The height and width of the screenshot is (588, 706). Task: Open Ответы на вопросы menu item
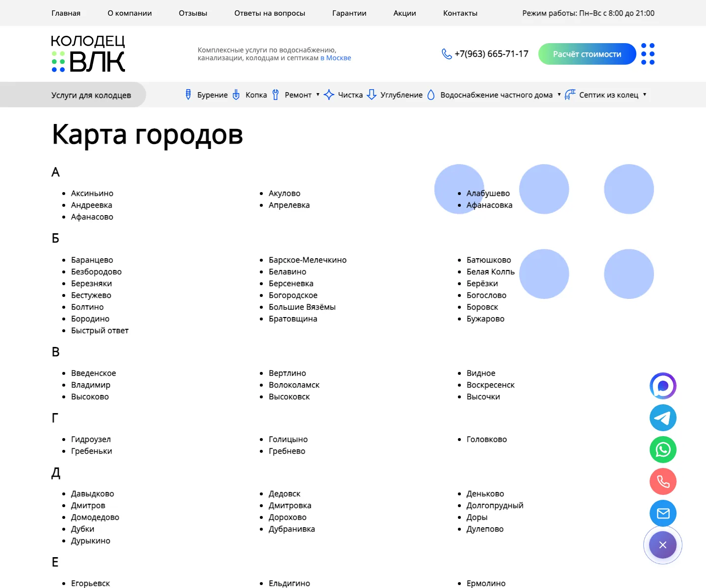click(x=270, y=13)
